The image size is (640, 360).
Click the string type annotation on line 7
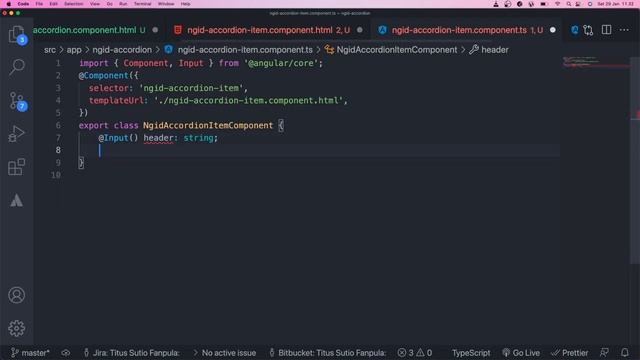click(x=199, y=138)
